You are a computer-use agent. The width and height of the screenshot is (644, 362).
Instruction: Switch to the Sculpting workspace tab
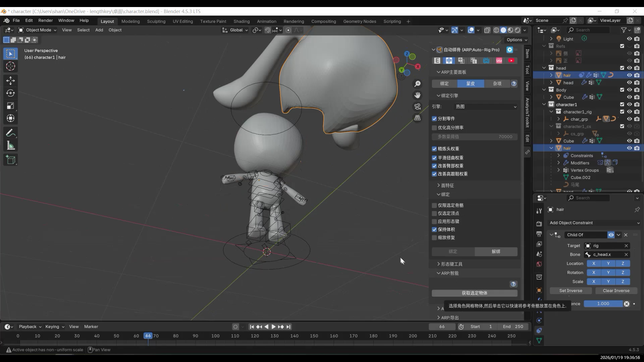pos(156,21)
